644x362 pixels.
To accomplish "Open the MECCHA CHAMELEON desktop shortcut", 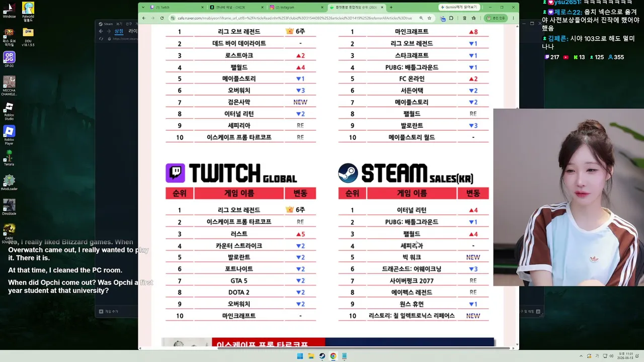I will click(x=9, y=85).
